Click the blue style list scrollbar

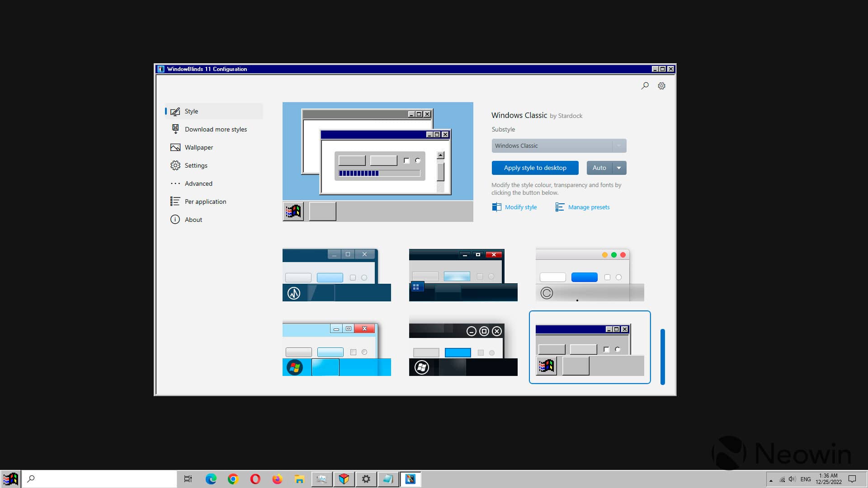click(662, 357)
